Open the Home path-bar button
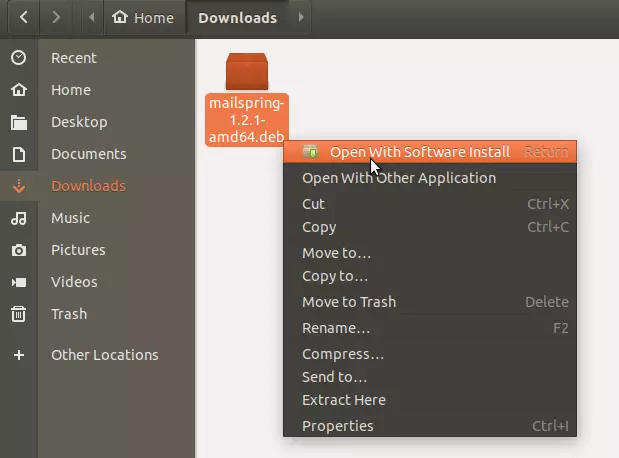 click(144, 17)
